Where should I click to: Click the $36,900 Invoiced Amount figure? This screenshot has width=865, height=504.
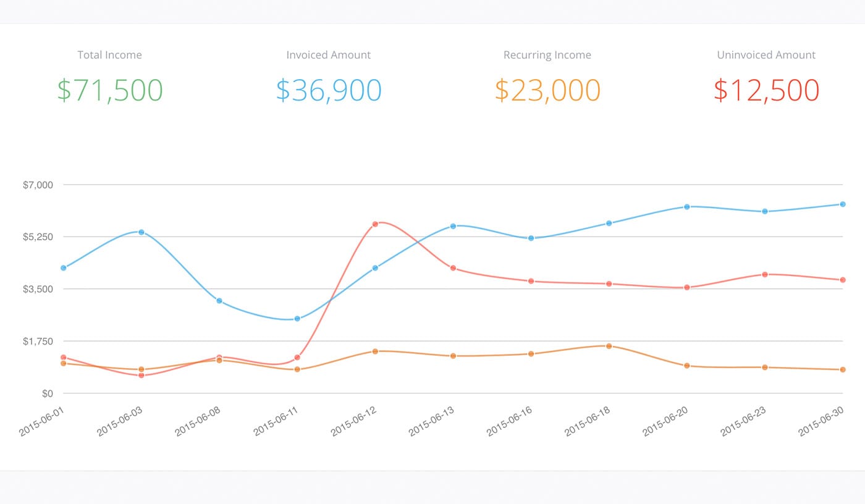coord(329,90)
